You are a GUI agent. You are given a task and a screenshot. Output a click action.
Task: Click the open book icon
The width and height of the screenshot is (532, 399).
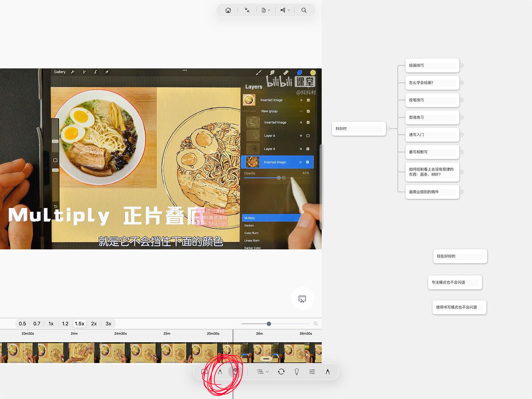click(204, 372)
